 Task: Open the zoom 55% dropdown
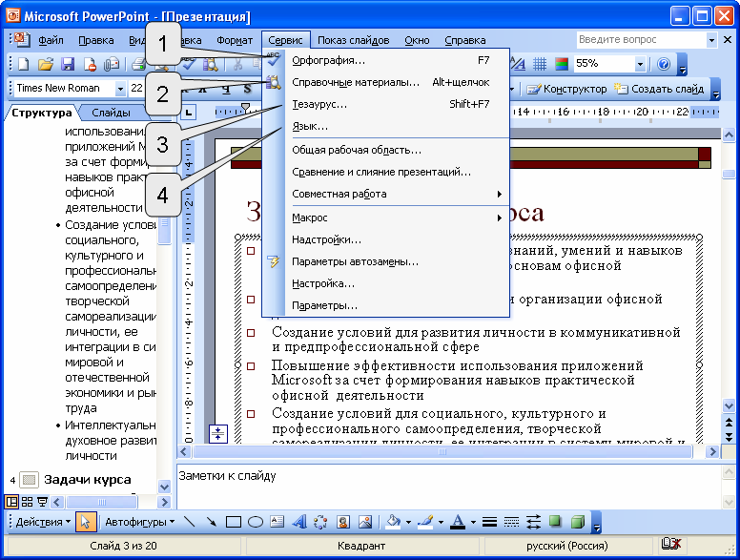coord(640,64)
